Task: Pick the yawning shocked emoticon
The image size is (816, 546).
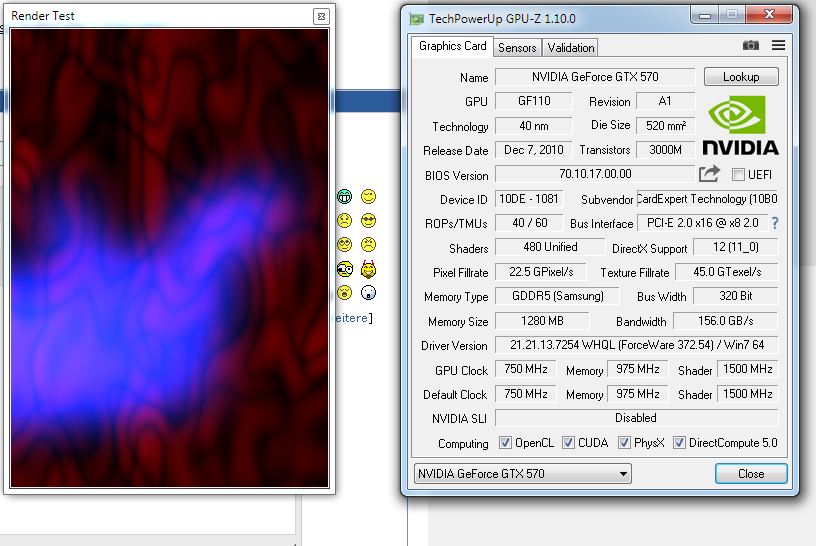Action: point(345,293)
